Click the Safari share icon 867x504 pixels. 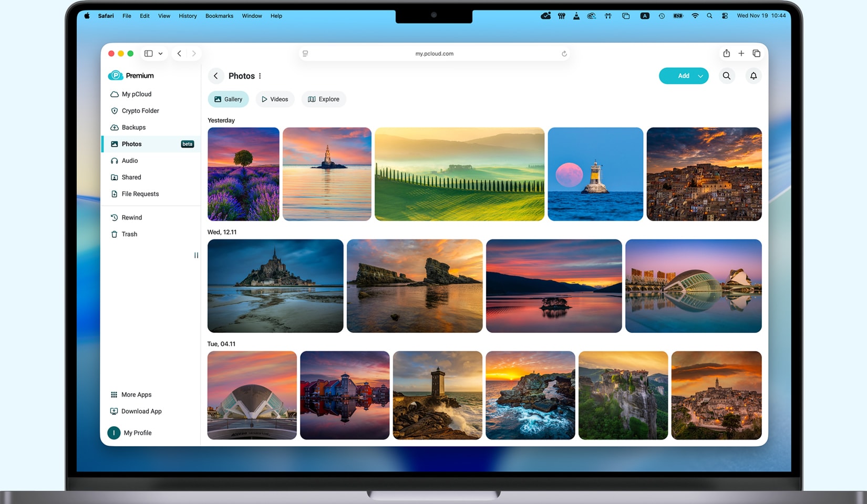(x=726, y=54)
